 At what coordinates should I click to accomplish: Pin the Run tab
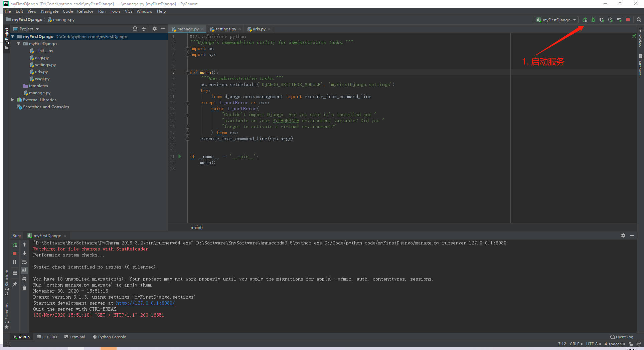pyautogui.click(x=15, y=284)
